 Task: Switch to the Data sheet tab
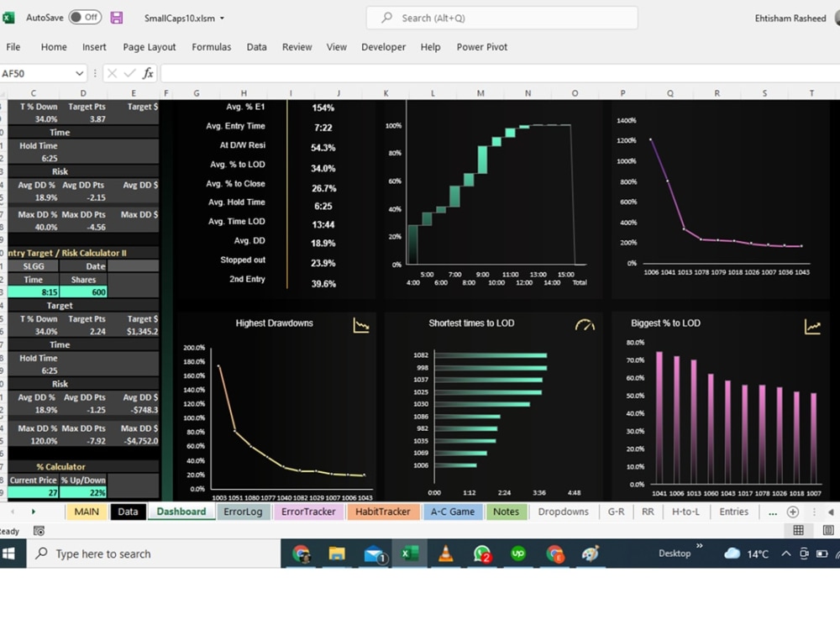(128, 512)
